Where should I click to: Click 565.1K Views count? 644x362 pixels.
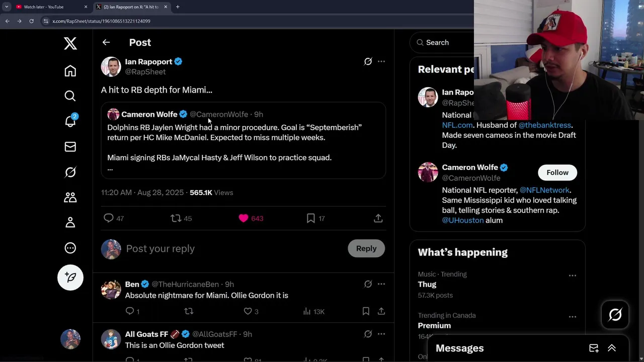click(211, 193)
